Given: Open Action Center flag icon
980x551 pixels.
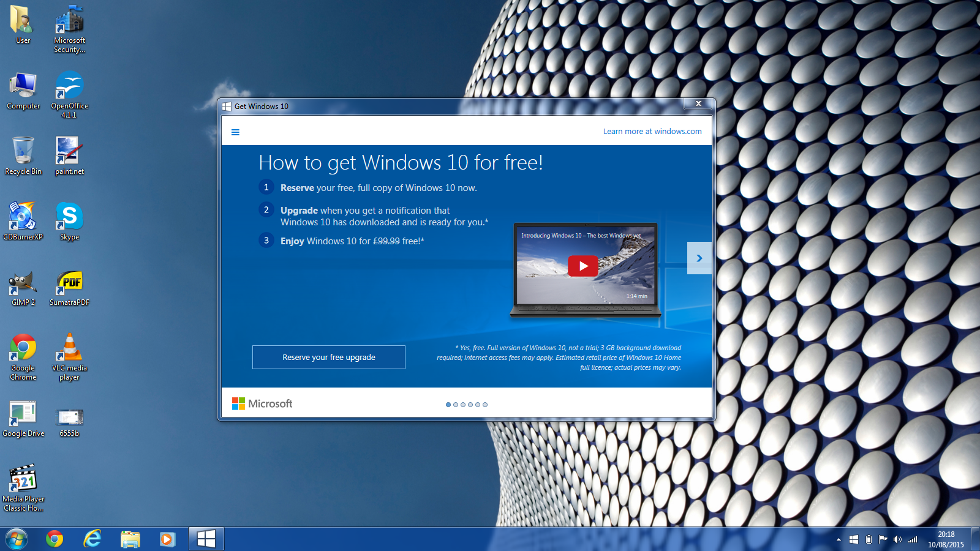Looking at the screenshot, I should (883, 540).
